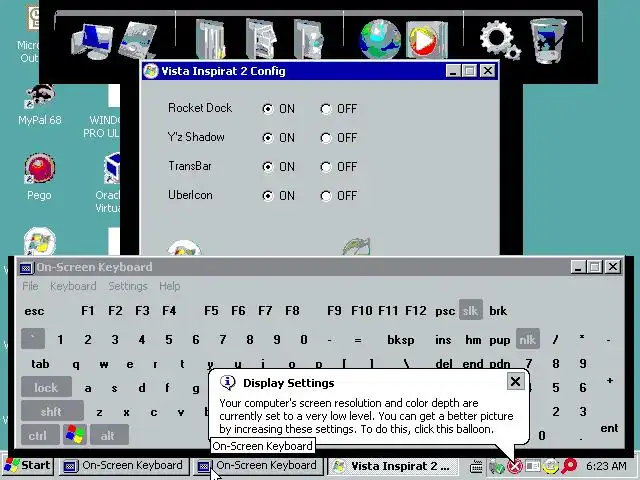The image size is (640, 480).
Task: Toggle the nlk num lock key
Action: [x=528, y=339]
